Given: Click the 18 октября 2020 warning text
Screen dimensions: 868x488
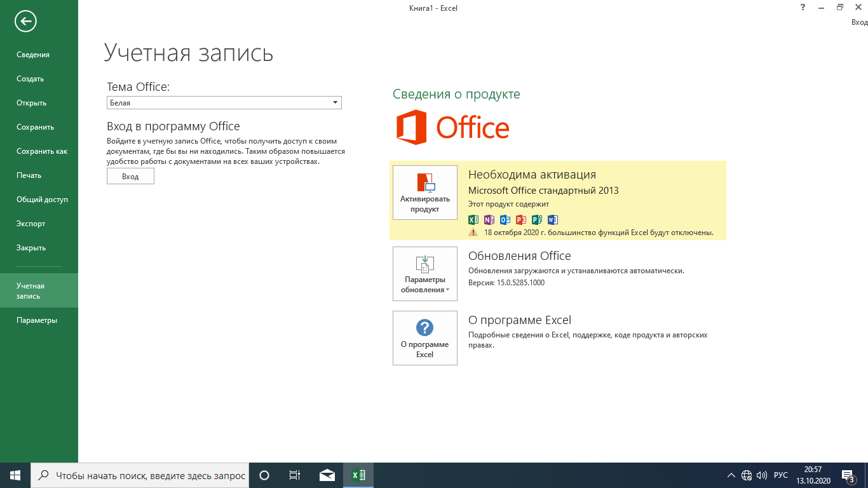Looking at the screenshot, I should coord(599,233).
